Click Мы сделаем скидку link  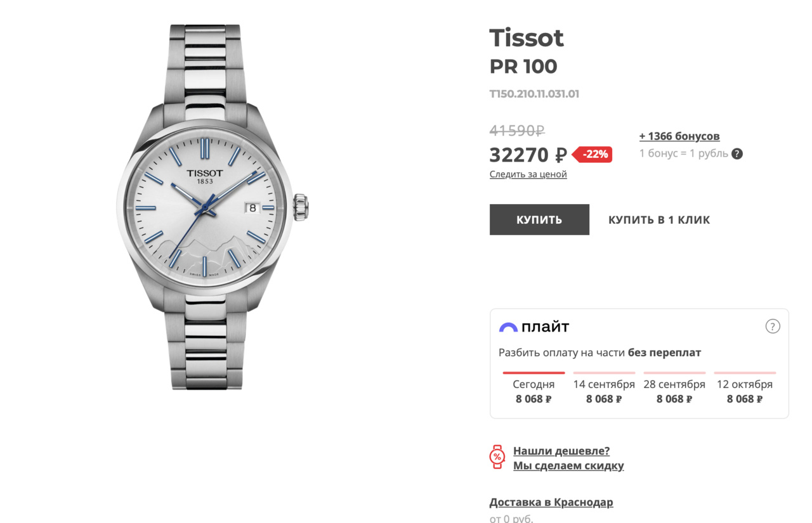click(568, 465)
